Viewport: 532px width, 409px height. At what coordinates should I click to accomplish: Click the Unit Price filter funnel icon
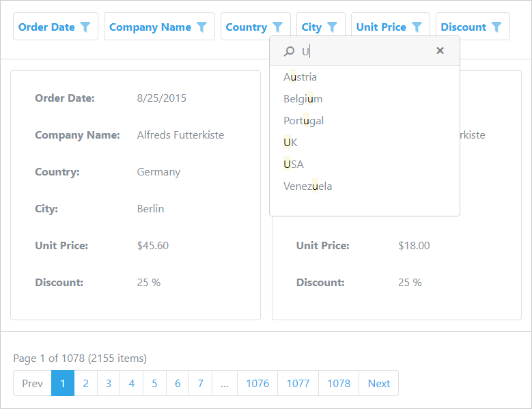click(x=417, y=27)
